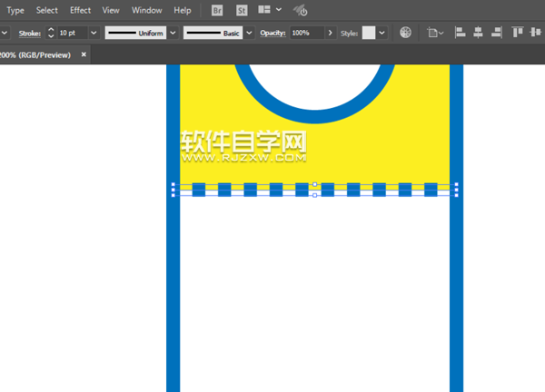This screenshot has height=392, width=545.
Task: Click the graphic Style swatch
Action: 369,33
